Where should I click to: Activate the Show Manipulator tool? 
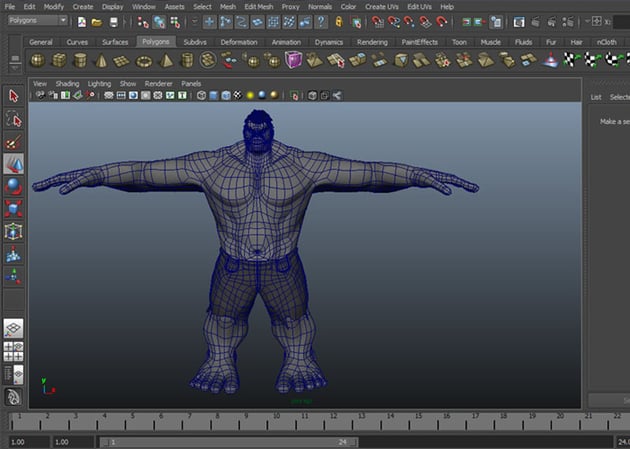14,276
